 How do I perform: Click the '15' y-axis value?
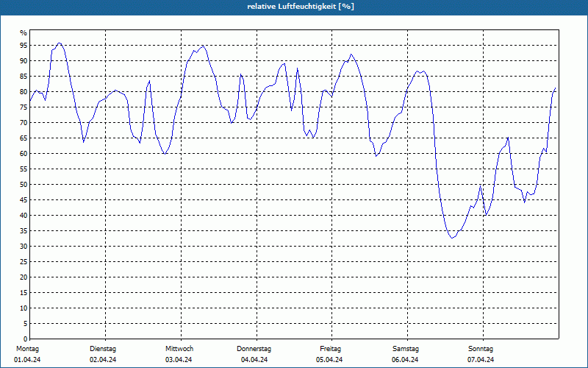point(24,292)
